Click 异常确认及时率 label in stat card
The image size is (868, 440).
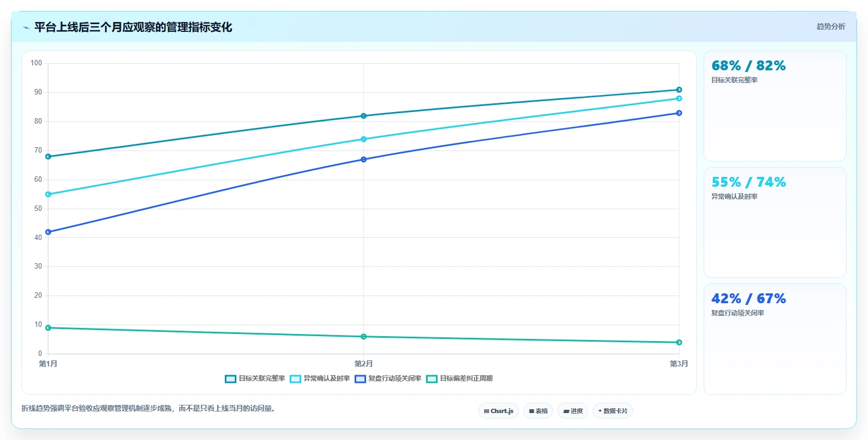click(x=734, y=197)
